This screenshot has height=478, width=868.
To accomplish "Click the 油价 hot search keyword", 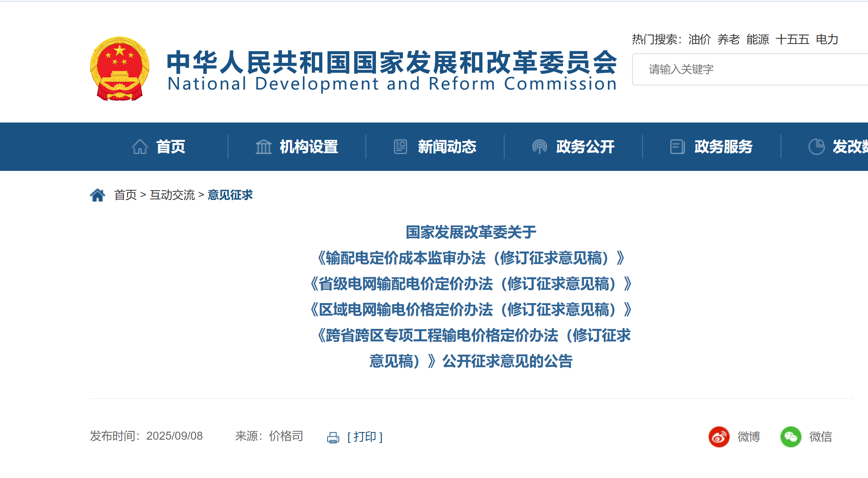I will 699,39.
